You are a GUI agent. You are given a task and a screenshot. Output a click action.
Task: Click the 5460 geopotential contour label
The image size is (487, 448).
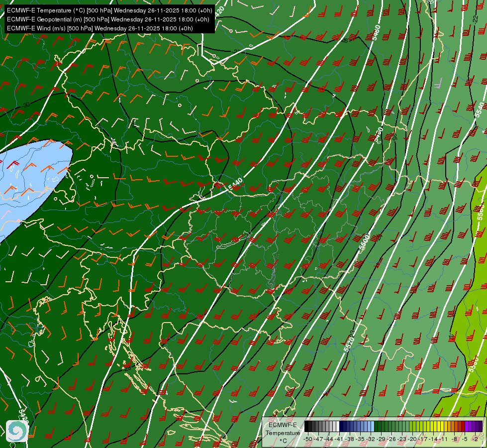(x=376, y=33)
